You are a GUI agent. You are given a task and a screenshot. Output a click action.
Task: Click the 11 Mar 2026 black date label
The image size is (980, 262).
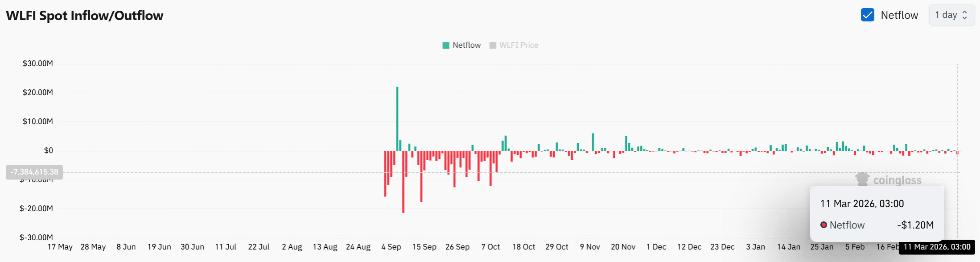[937, 247]
